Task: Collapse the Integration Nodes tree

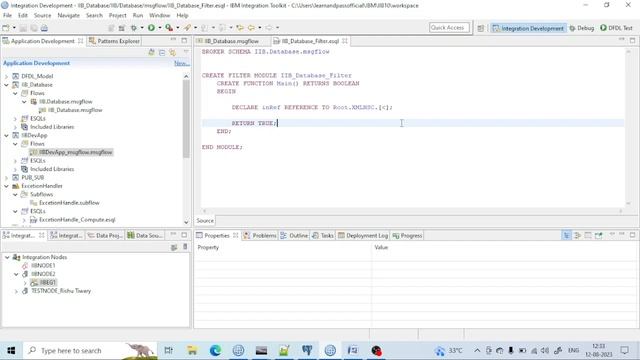Action: point(7,257)
